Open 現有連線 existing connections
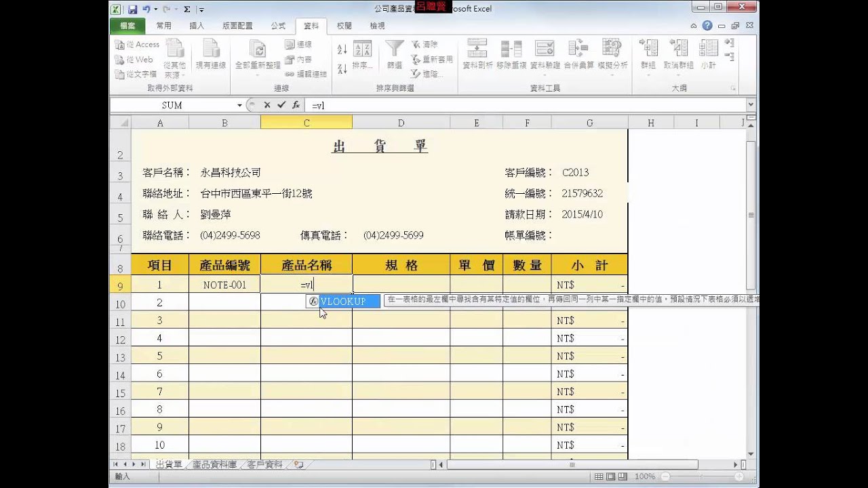Screen dimensions: 868x488 pyautogui.click(x=211, y=54)
